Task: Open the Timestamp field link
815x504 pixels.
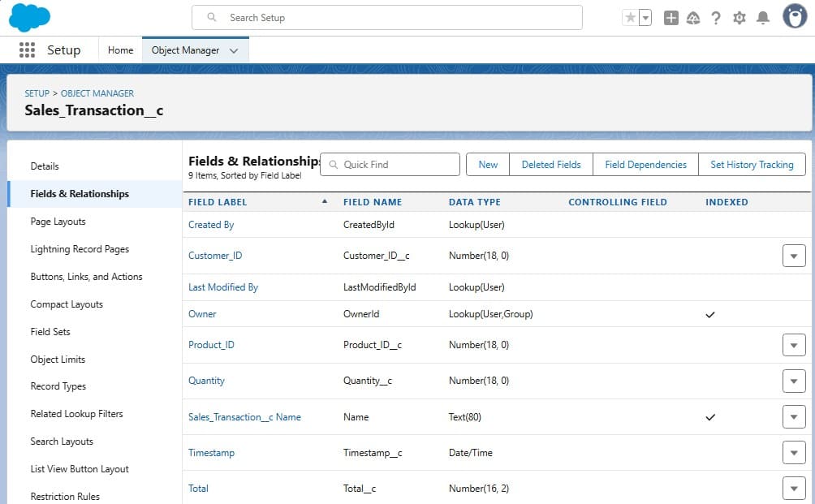Action: click(x=211, y=453)
